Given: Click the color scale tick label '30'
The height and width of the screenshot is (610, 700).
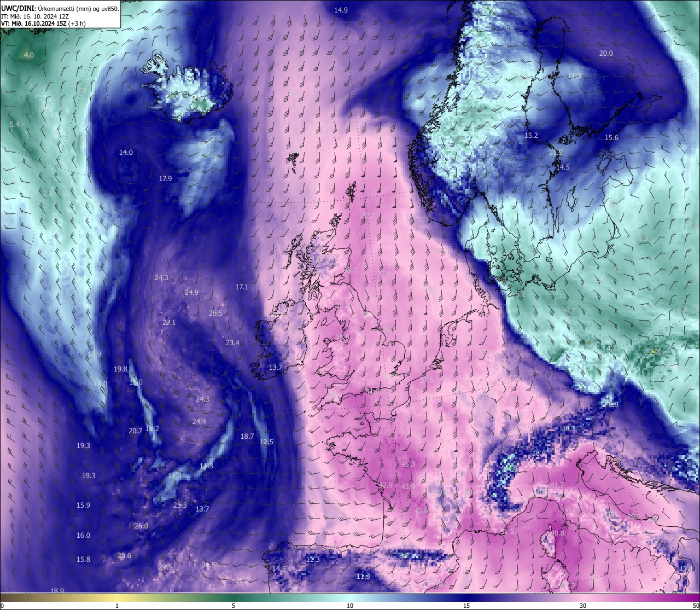Looking at the screenshot, I should pyautogui.click(x=583, y=606).
